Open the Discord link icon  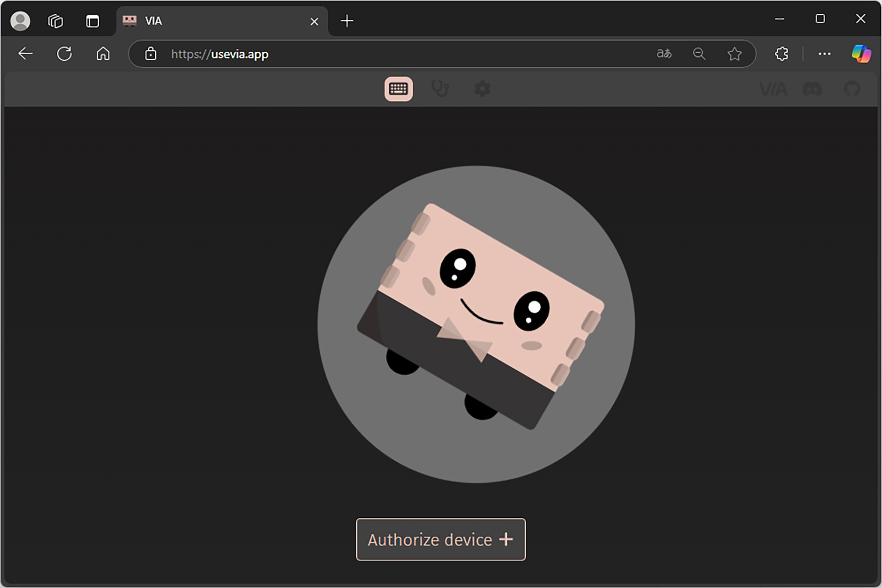812,89
